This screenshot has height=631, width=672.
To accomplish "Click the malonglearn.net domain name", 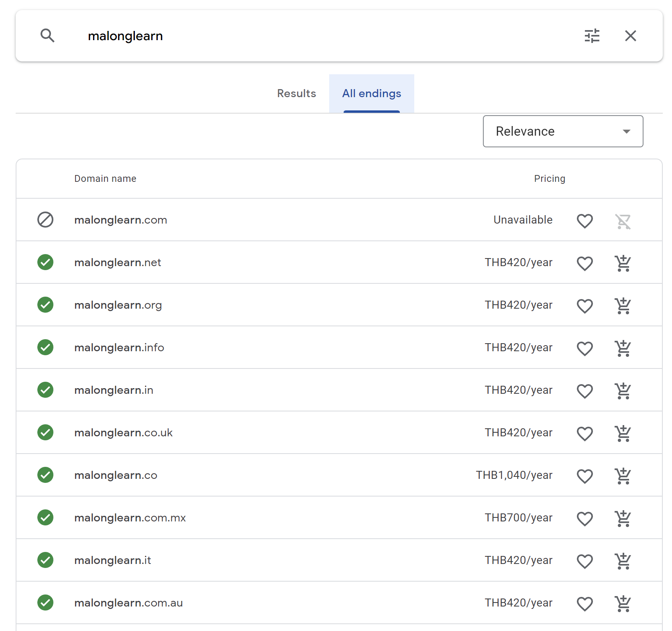I will [118, 263].
